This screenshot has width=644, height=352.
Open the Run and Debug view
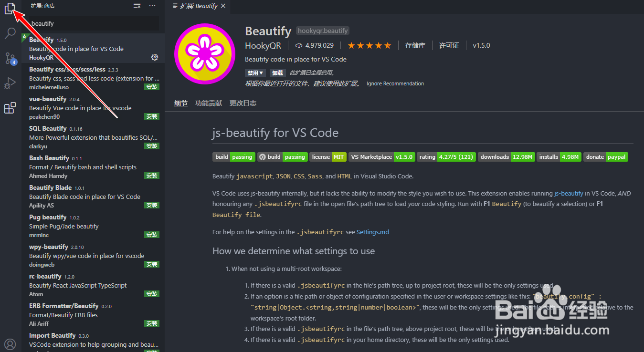pos(10,83)
